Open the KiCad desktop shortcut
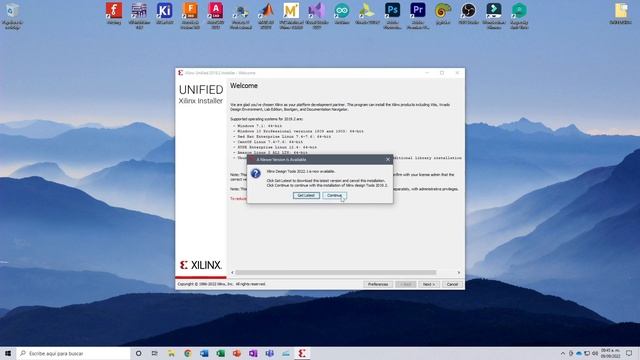Screen dimensions: 640x360 (164, 13)
